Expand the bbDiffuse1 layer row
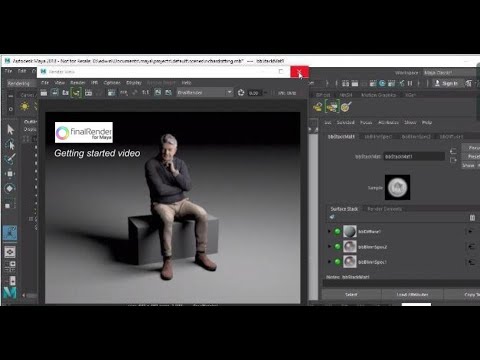This screenshot has width=480, height=360. pos(329,231)
